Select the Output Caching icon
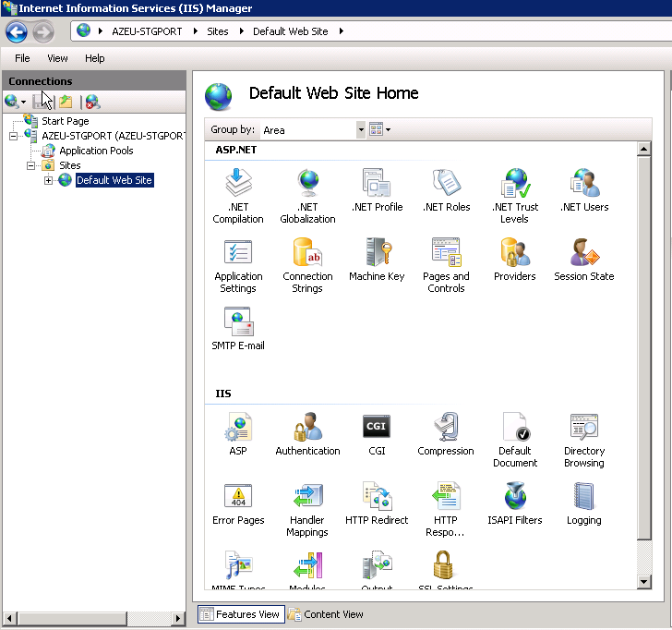The height and width of the screenshot is (630, 672). pos(377,564)
